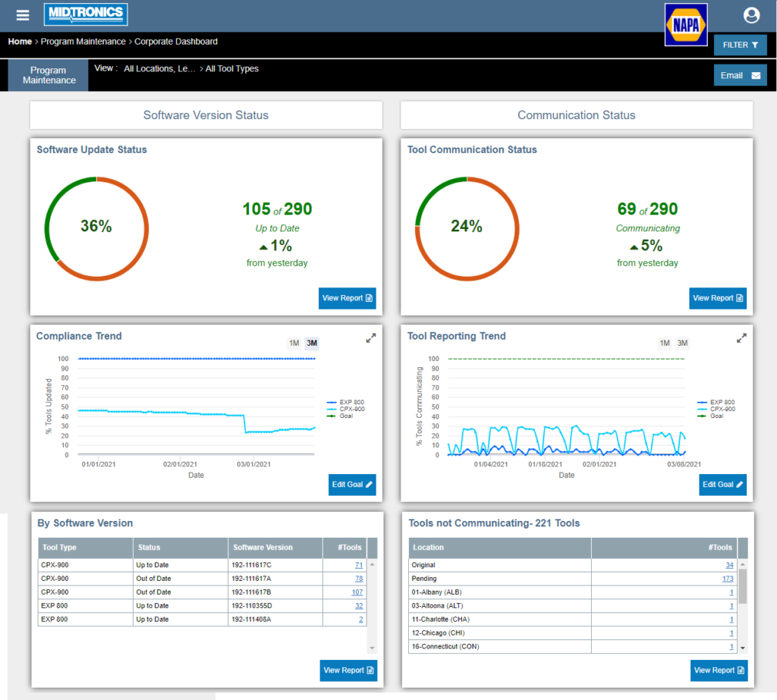This screenshot has height=700, width=777.
Task: Open the Filter options
Action: (x=740, y=45)
